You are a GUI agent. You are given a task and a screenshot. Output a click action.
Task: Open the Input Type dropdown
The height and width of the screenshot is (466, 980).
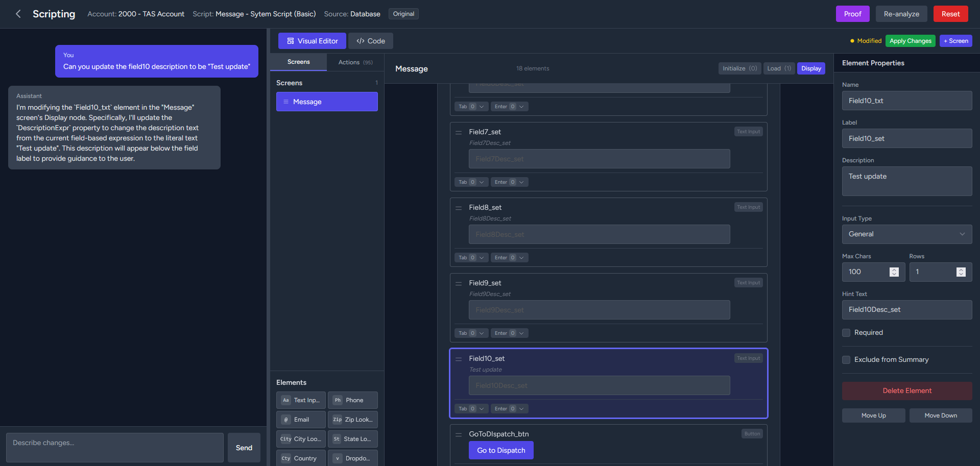pyautogui.click(x=906, y=234)
